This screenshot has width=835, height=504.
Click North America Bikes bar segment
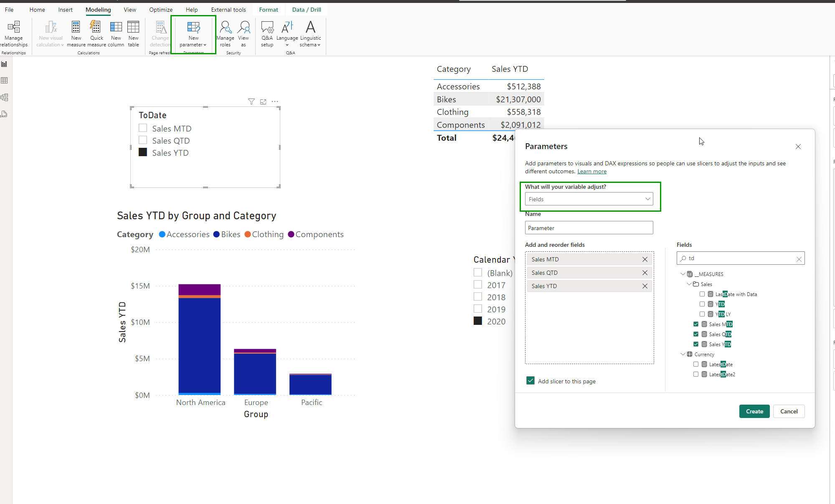tap(199, 345)
